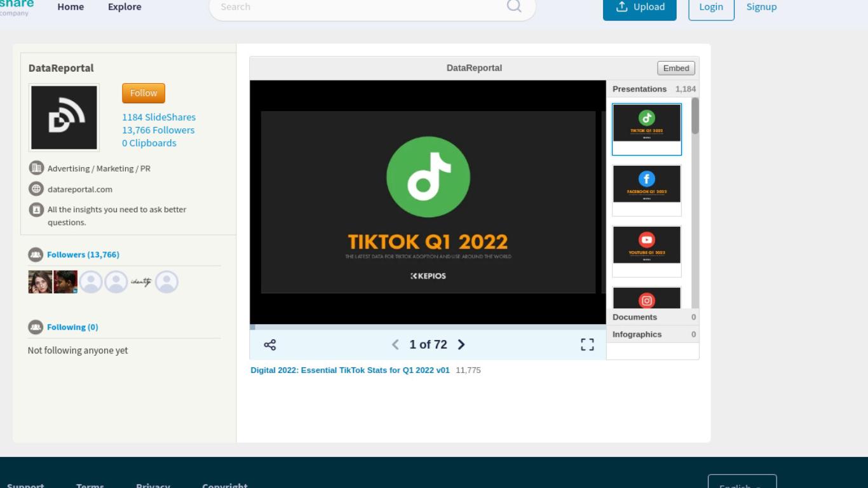The width and height of the screenshot is (868, 488).
Task: Select YouTube Q1 2022 thumbnail
Action: (x=647, y=251)
